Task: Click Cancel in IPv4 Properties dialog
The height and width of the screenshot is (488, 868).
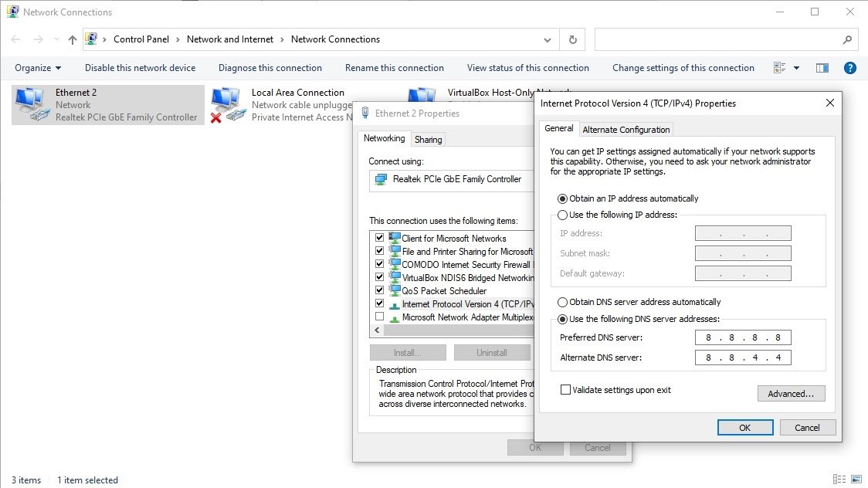Action: coord(807,427)
